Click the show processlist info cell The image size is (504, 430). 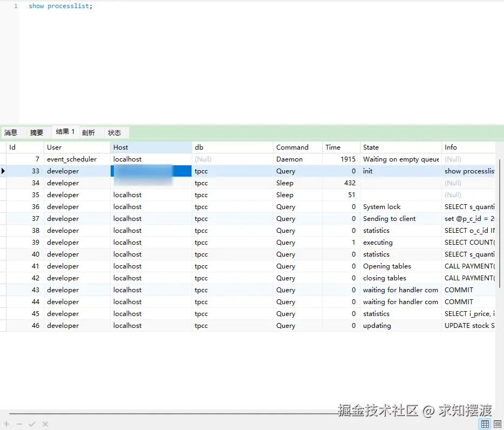(x=468, y=171)
